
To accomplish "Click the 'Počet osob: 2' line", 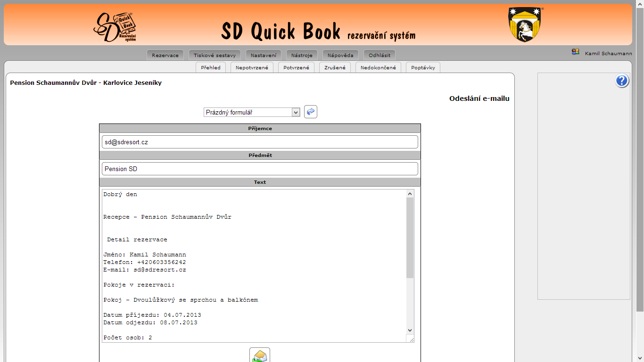I will (128, 337).
